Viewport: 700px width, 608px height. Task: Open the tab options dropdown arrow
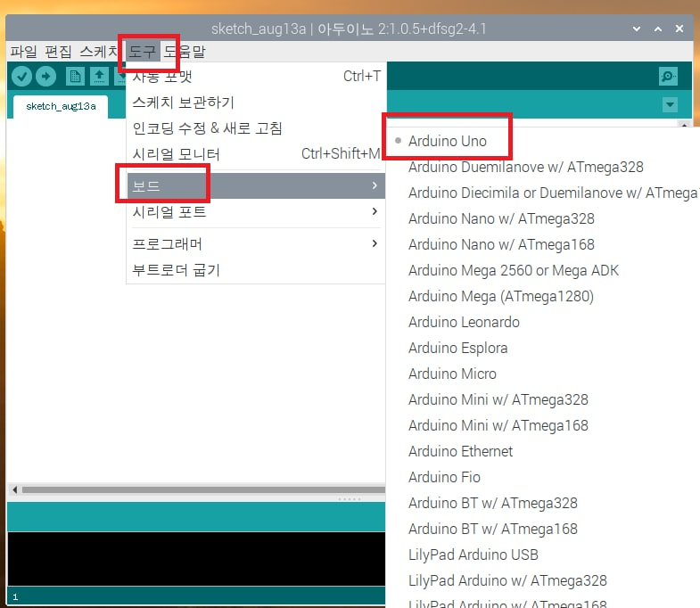(670, 105)
